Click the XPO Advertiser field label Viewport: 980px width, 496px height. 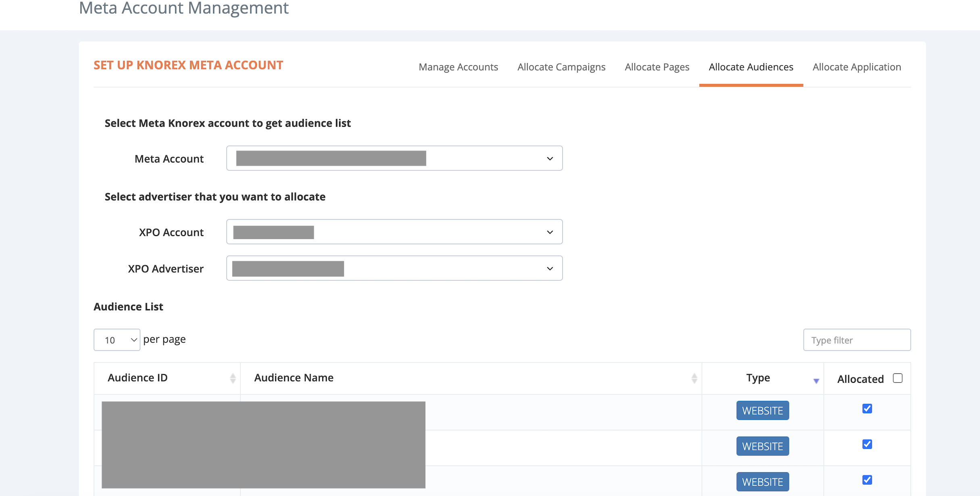pyautogui.click(x=166, y=269)
